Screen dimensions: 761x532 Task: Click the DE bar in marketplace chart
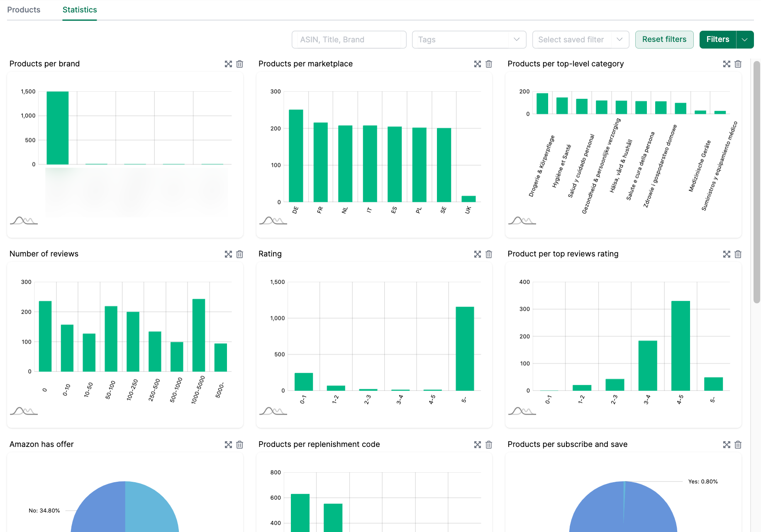point(296,156)
